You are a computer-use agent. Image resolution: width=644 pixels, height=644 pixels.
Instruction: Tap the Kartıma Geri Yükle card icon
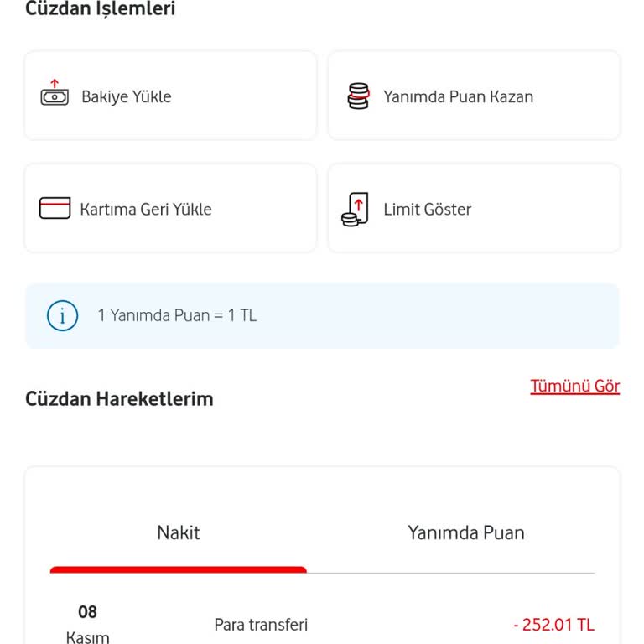point(55,208)
